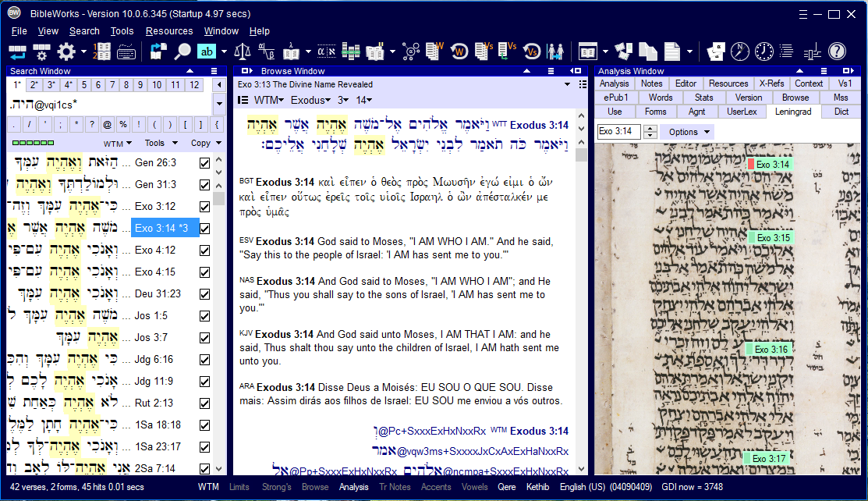The image size is (868, 501).
Task: Click the compass icon in toolbar
Action: click(739, 52)
